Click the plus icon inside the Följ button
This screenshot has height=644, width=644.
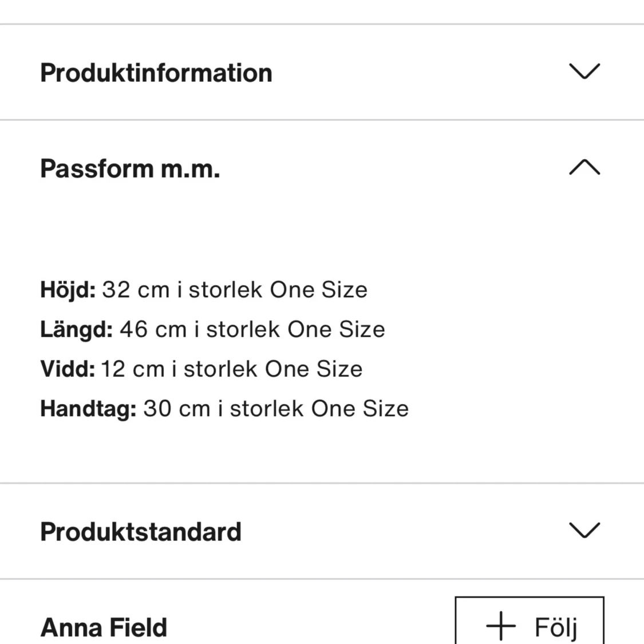click(501, 625)
